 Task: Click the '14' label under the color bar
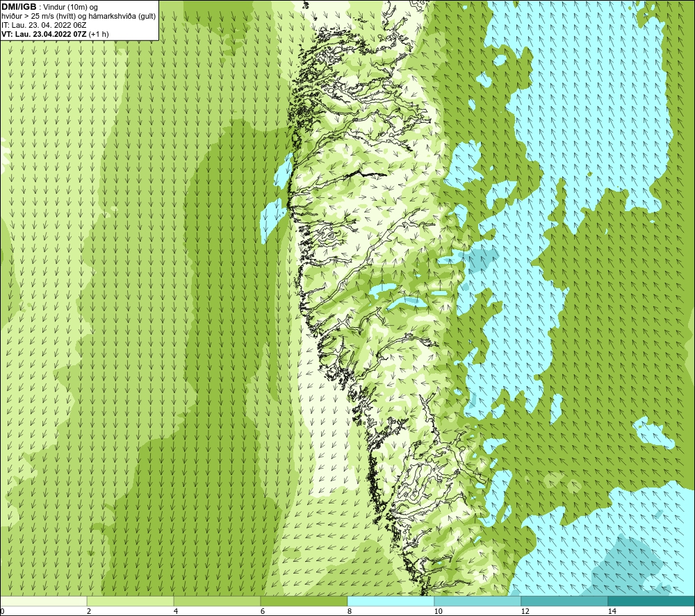pyautogui.click(x=612, y=611)
